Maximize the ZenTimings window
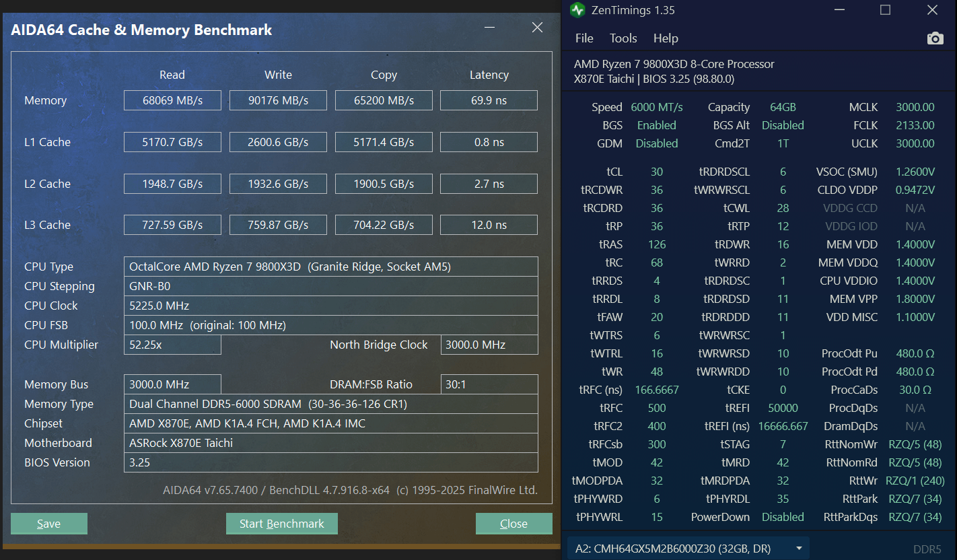957x560 pixels. tap(886, 10)
